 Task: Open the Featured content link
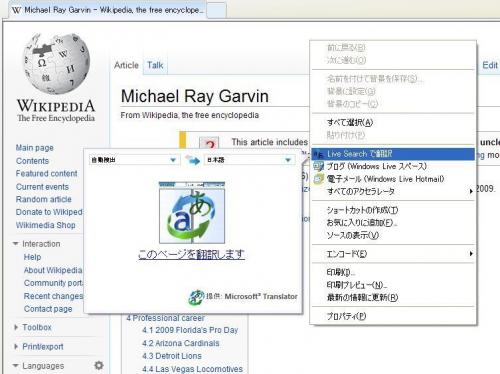point(47,174)
